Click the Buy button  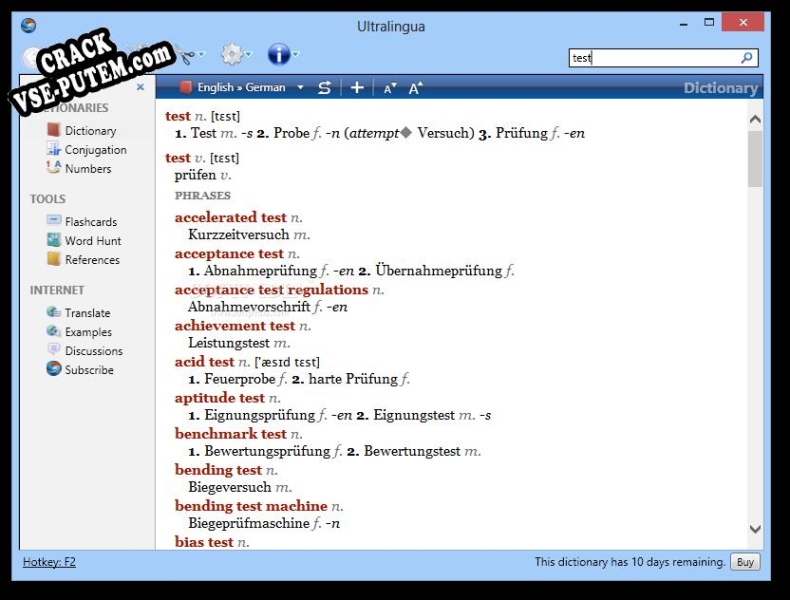point(745,562)
